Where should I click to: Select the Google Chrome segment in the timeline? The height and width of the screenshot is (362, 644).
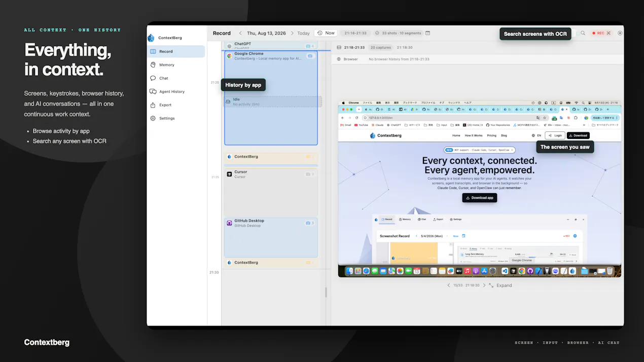tap(271, 98)
